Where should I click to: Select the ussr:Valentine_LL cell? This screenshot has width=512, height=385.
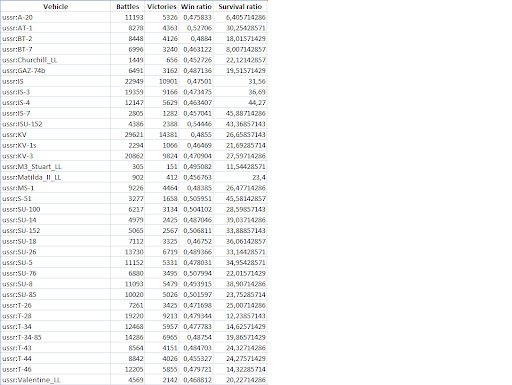coord(55,380)
